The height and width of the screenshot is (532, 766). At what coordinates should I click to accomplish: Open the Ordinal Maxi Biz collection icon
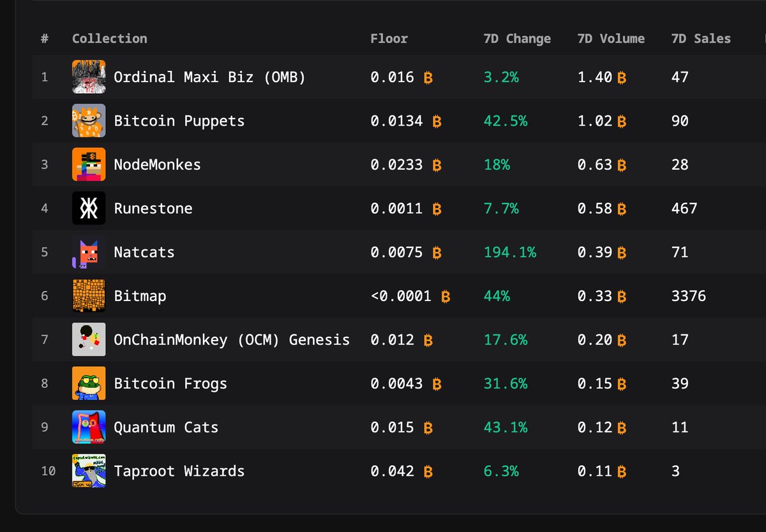click(x=89, y=77)
